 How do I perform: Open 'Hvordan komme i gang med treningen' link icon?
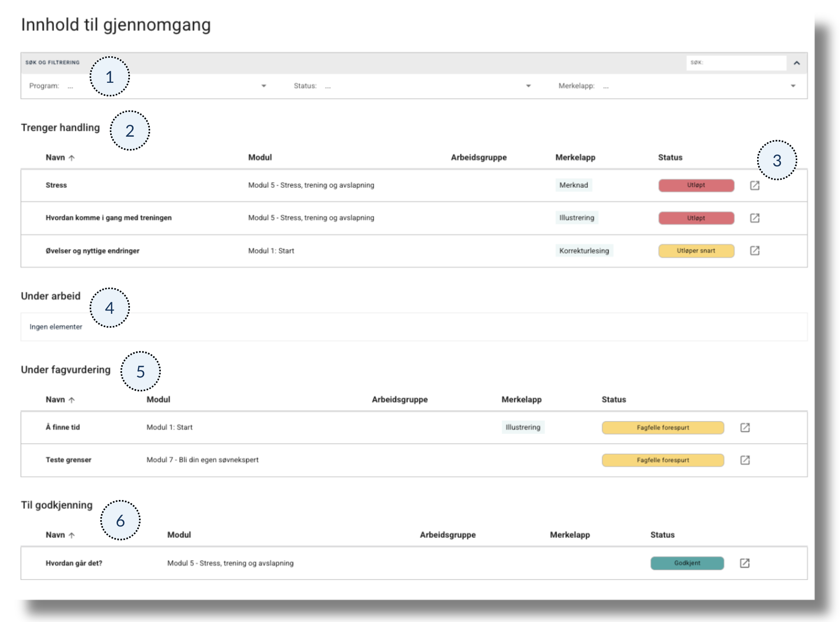(754, 218)
